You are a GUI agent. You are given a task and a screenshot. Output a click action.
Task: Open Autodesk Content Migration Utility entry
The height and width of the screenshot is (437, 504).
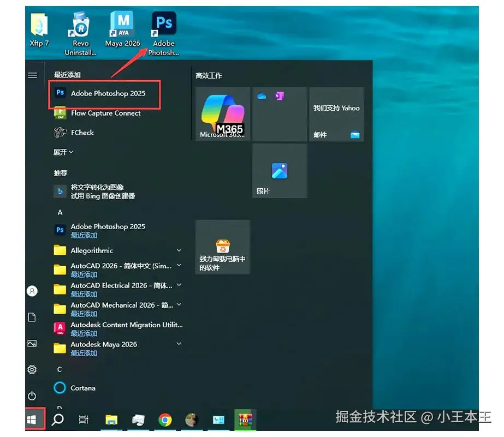[x=118, y=329]
